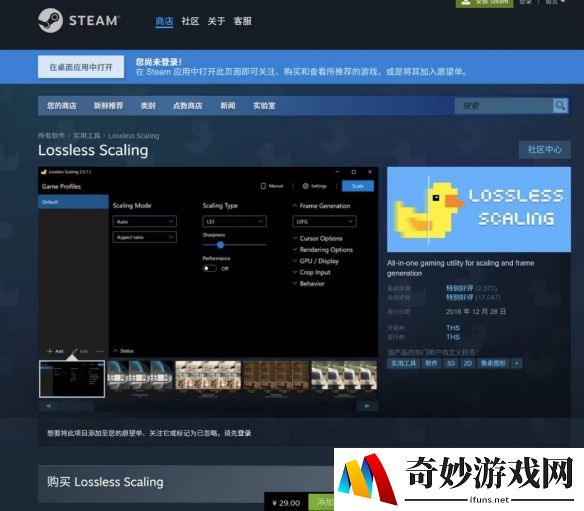The height and width of the screenshot is (511, 584).
Task: Open the Aspect ratio dropdown
Action: tap(145, 237)
